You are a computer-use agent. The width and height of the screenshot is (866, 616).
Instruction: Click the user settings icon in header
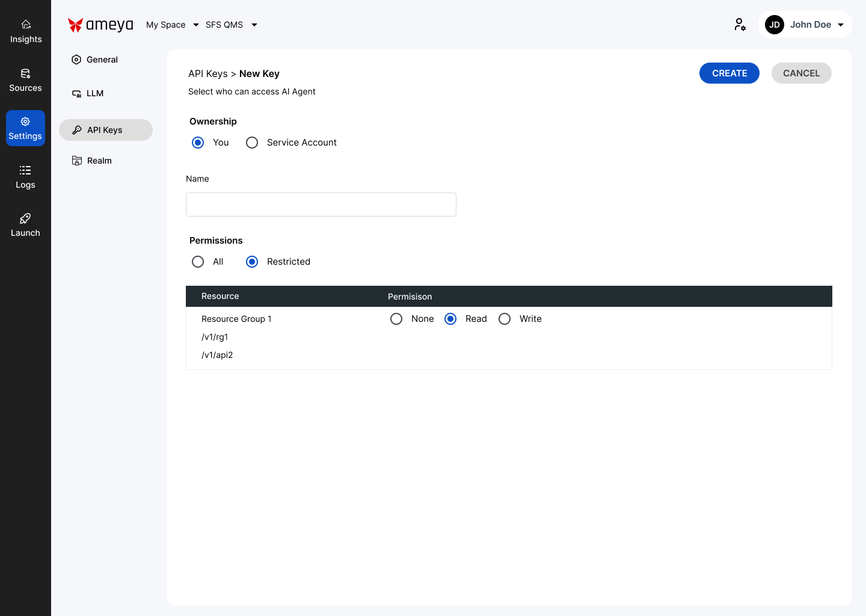740,25
